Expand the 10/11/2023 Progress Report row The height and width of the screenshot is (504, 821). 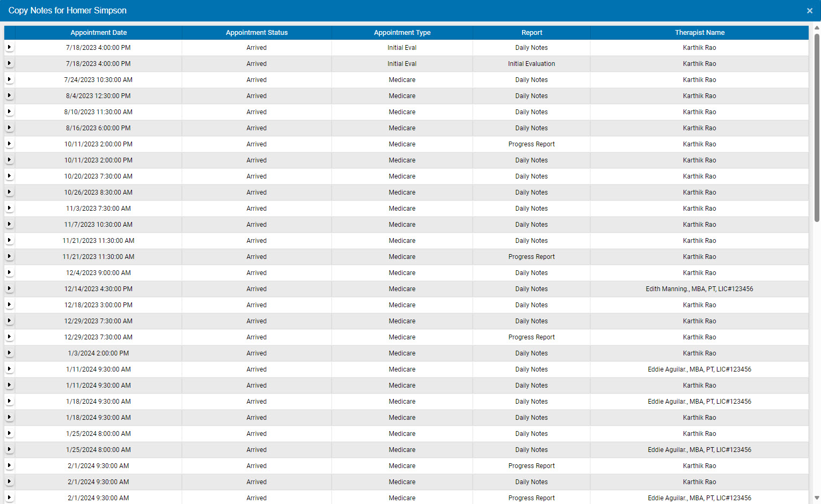pyautogui.click(x=9, y=144)
